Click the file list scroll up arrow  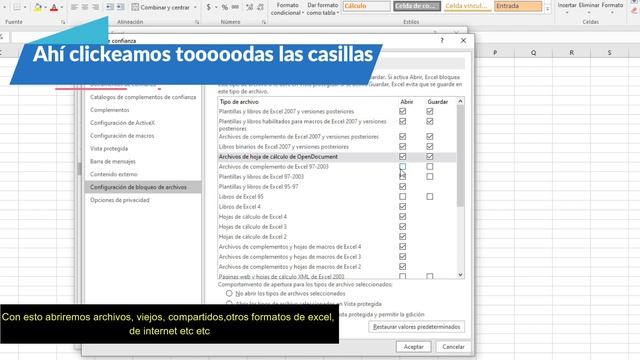tap(460, 101)
